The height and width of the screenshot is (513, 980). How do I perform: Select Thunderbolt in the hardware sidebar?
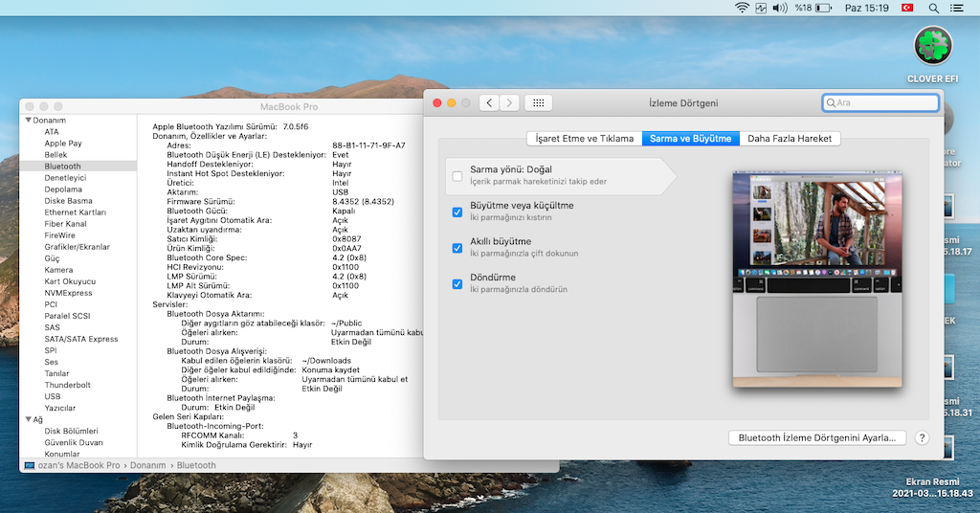68,385
